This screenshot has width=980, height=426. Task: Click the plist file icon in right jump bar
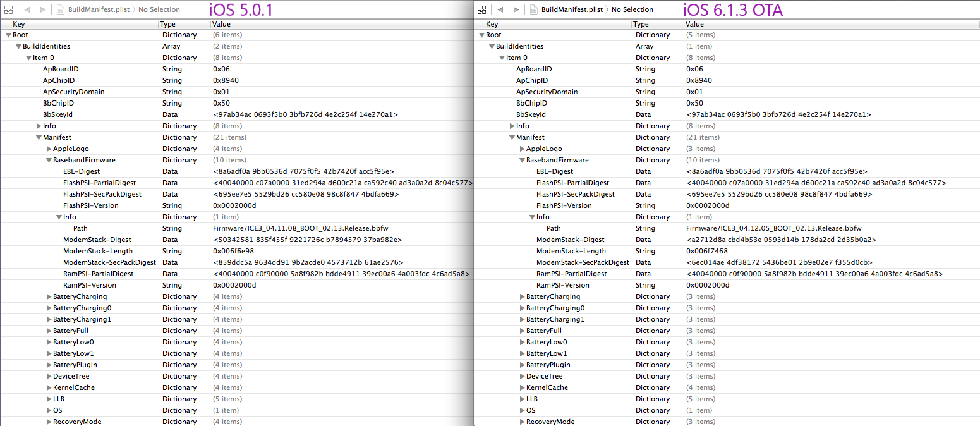(534, 9)
